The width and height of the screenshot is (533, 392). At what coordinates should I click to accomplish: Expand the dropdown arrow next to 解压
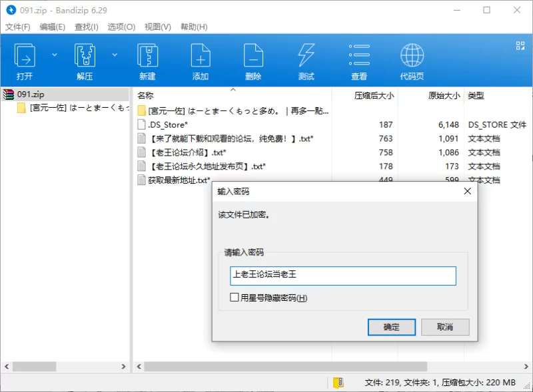115,55
